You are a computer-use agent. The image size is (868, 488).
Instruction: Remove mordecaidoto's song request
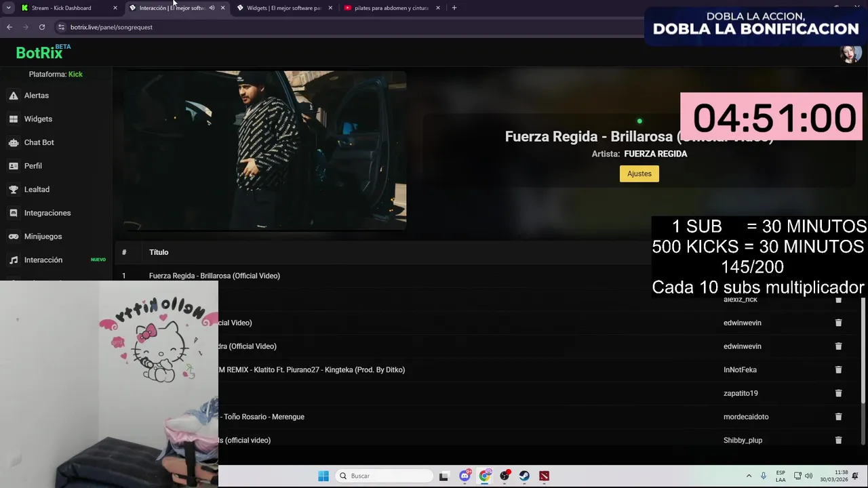point(838,417)
